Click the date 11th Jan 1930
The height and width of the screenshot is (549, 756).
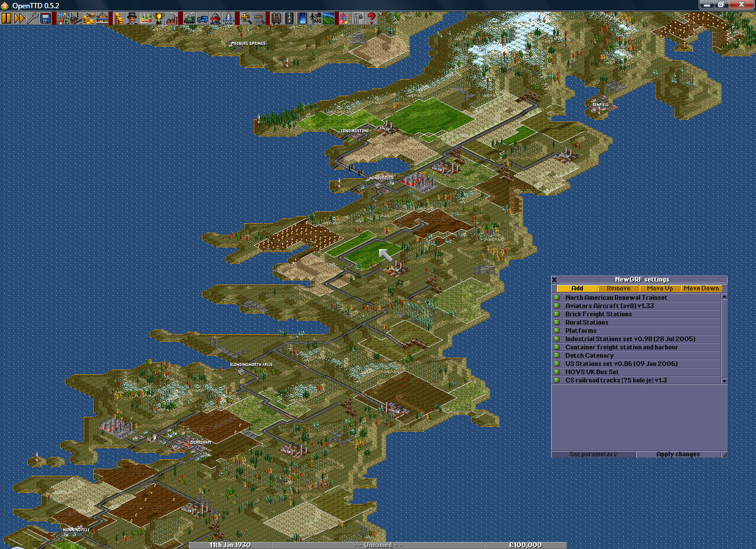[229, 545]
